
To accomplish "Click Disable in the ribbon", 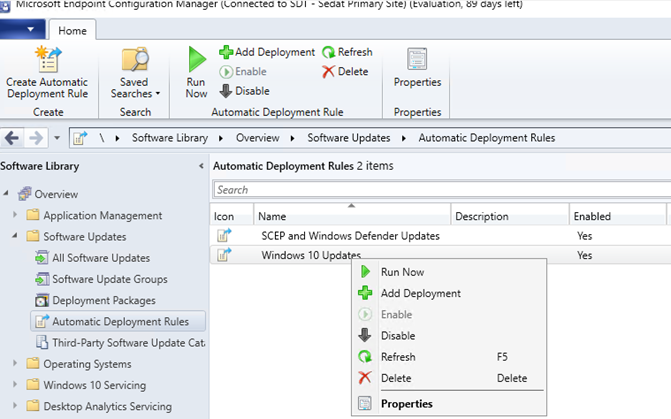I will 244,91.
